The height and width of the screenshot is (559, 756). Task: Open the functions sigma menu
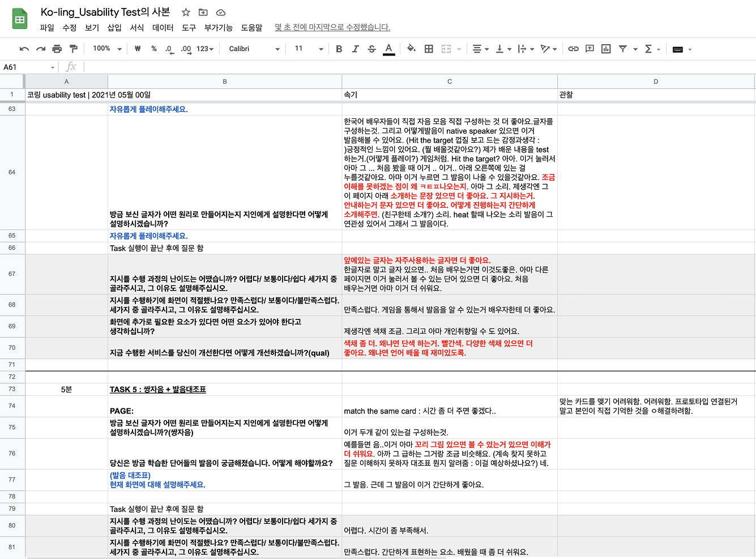click(x=648, y=49)
